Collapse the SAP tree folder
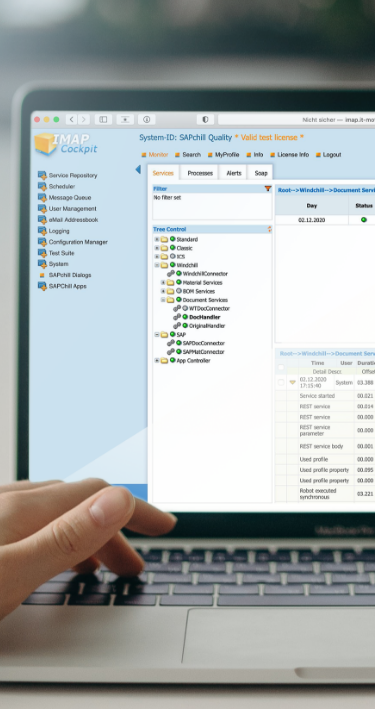Image resolution: width=375 pixels, height=709 pixels. 157,335
